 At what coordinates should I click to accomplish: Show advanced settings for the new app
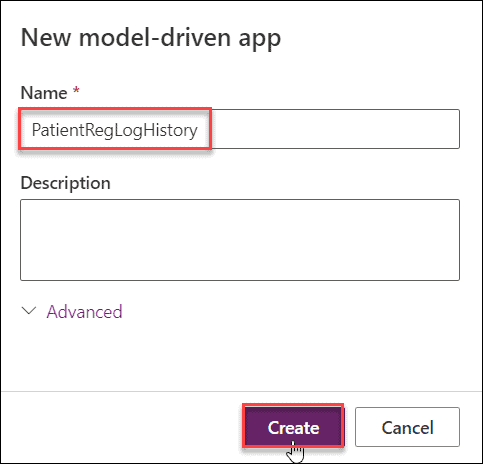click(x=84, y=312)
